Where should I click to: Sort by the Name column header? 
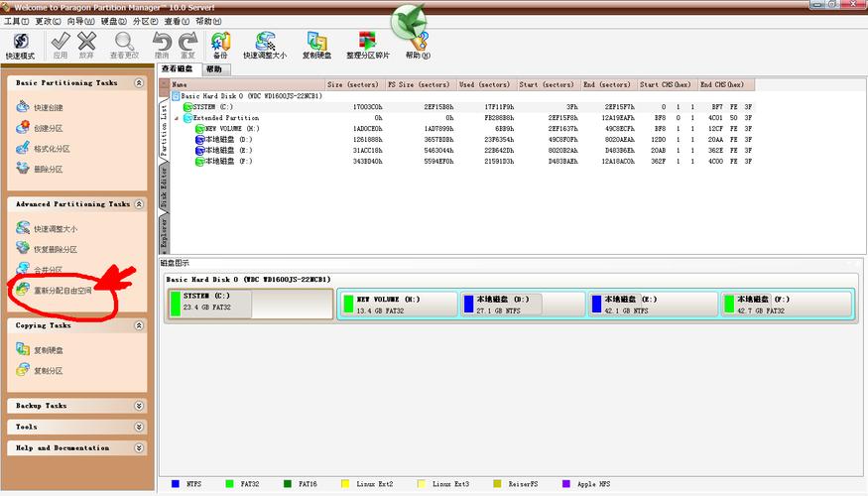point(247,84)
